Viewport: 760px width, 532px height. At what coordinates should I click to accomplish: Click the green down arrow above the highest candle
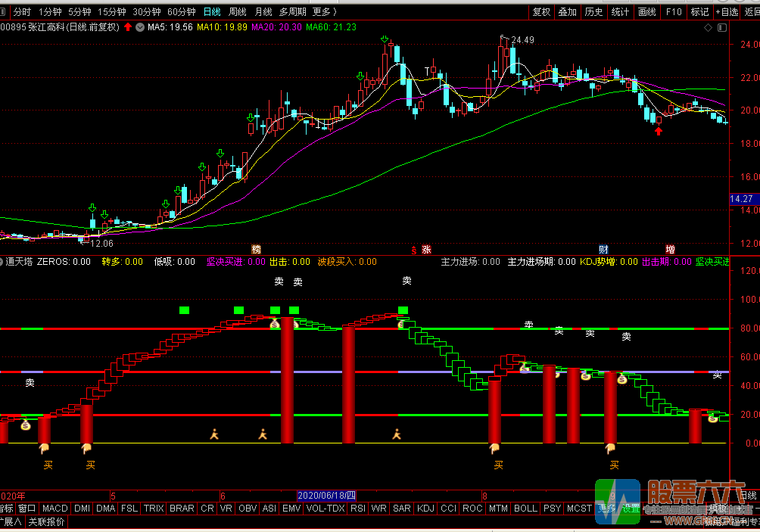click(385, 39)
